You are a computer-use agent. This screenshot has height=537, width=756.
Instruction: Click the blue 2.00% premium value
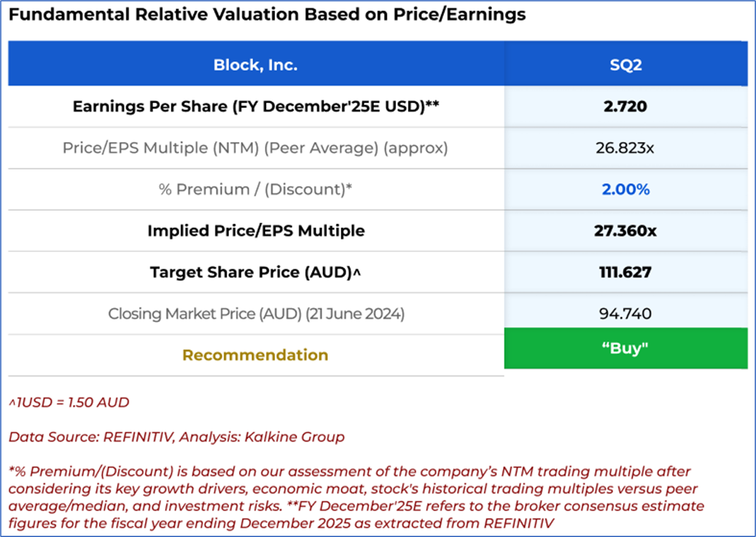625,189
